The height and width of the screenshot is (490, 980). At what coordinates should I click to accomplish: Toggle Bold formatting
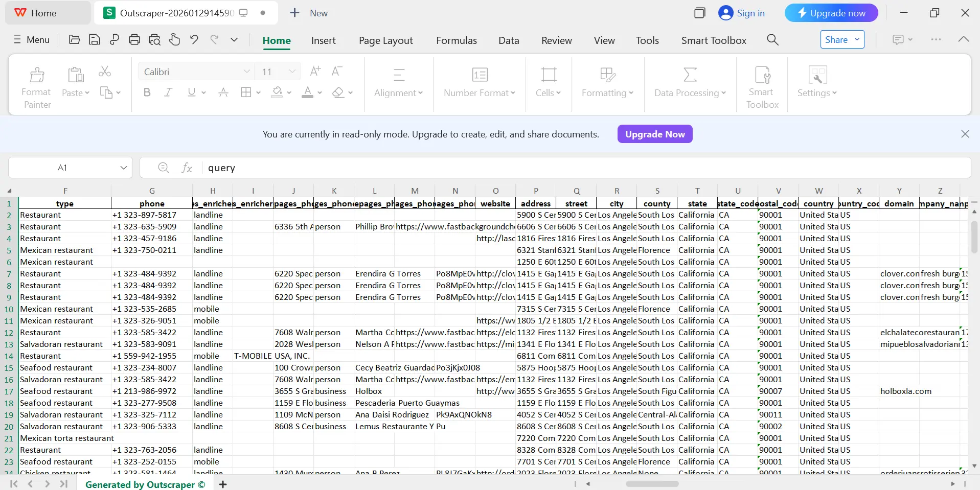point(147,92)
